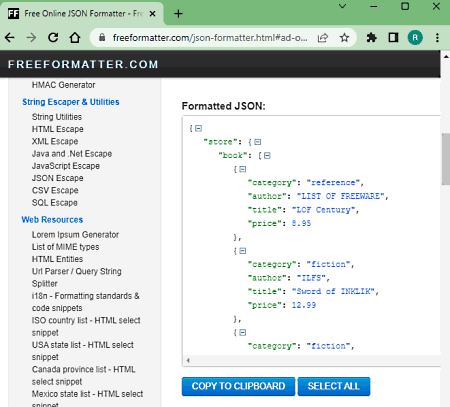Reload the page with refresh icon
This screenshot has width=450, height=407.
pyautogui.click(x=53, y=38)
